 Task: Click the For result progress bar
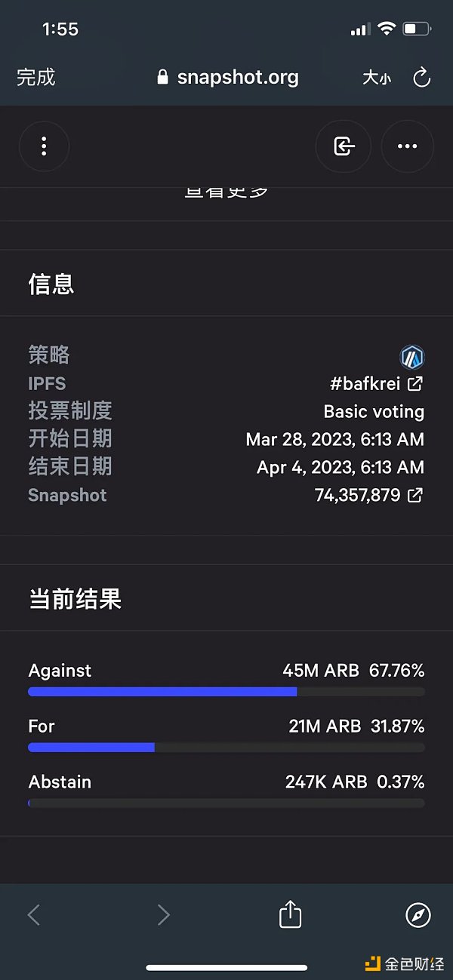pos(226,747)
